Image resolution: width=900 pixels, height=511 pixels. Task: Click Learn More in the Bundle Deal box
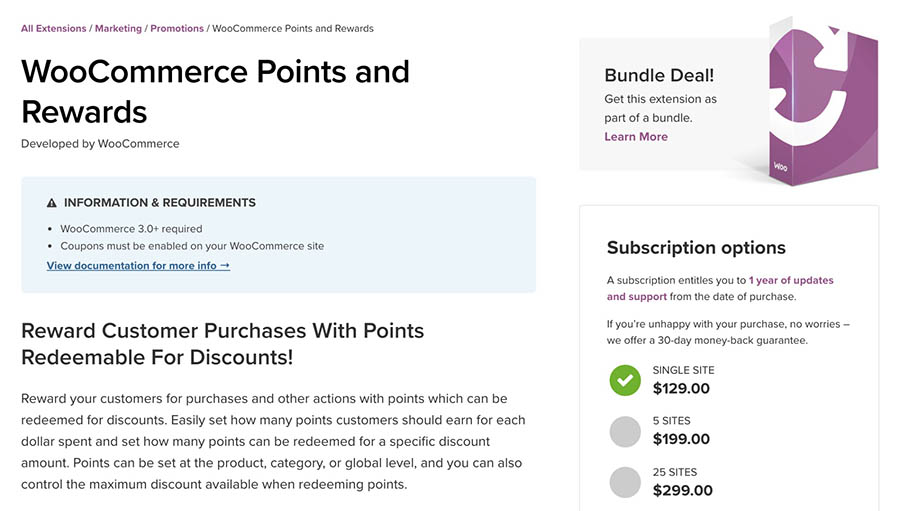(636, 137)
